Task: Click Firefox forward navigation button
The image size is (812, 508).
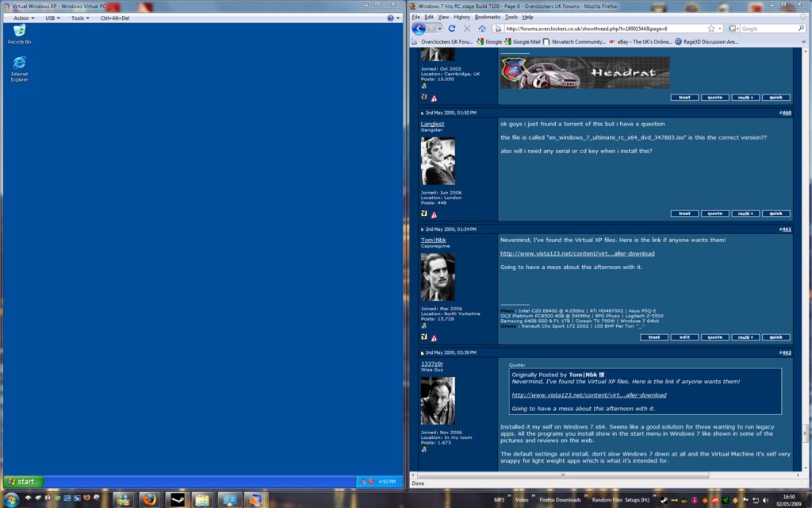Action: click(432, 29)
